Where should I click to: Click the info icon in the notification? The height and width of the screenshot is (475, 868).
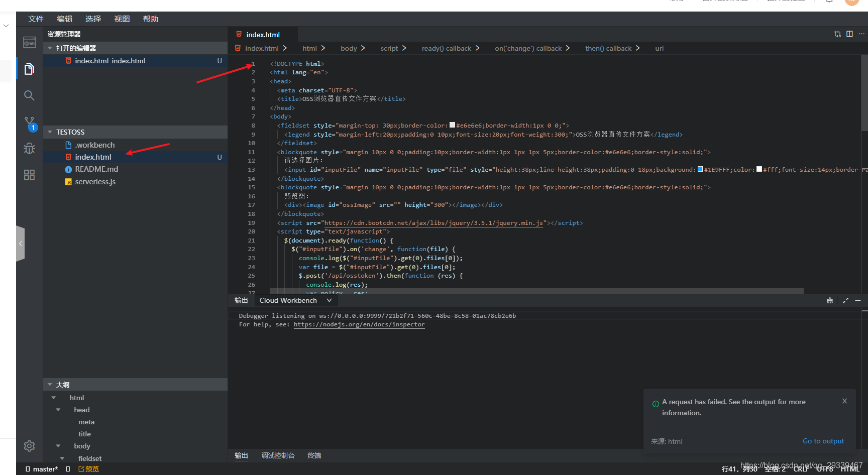point(656,404)
